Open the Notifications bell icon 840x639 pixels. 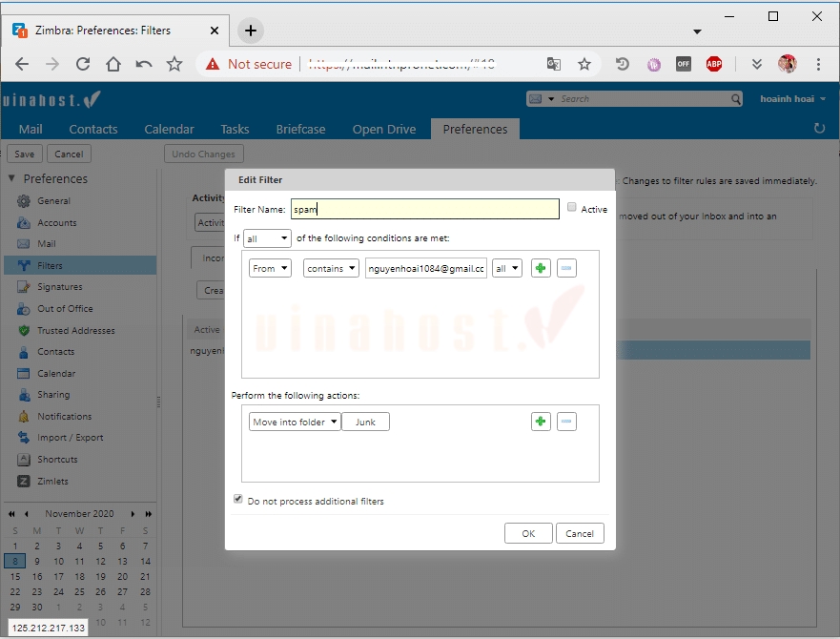(24, 417)
